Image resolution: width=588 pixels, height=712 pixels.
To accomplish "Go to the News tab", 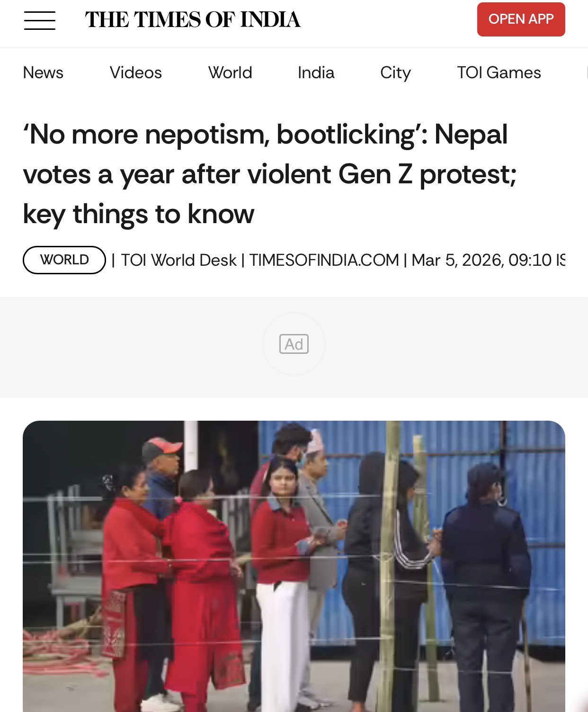I will tap(43, 72).
